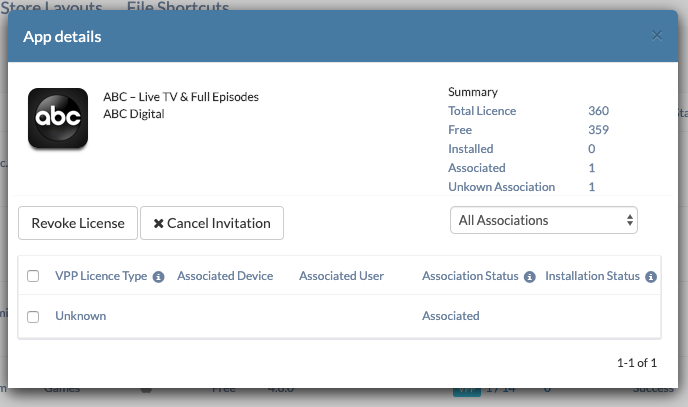
Task: Sort by Associated Device column
Action: pyautogui.click(x=225, y=276)
